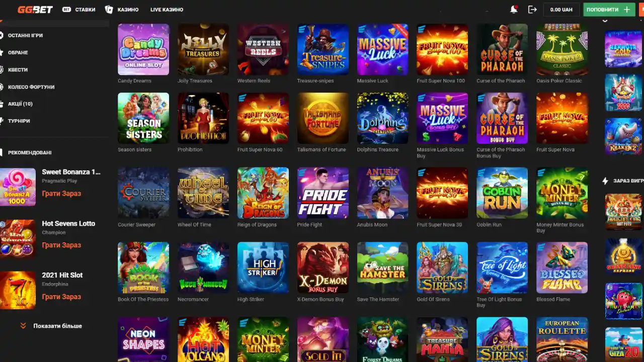The width and height of the screenshot is (644, 362).
Task: Click the Останні ігри sidebar icon
Action: 2,35
